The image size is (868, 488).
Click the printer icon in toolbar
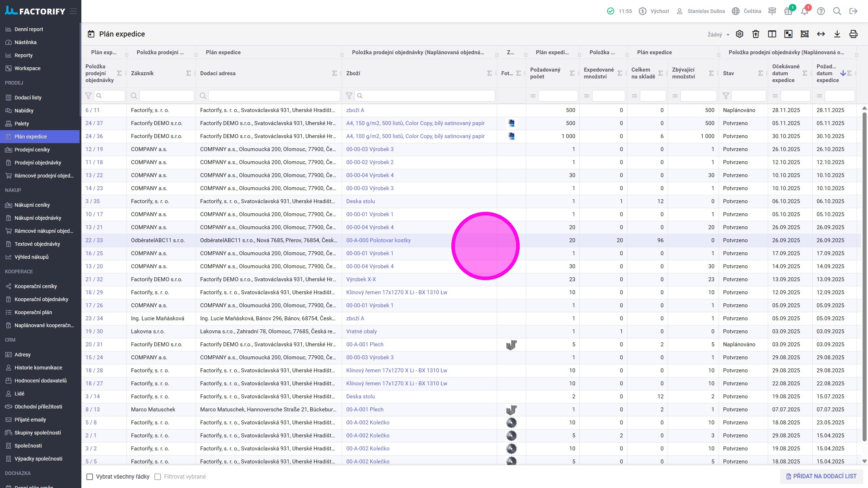tap(853, 34)
